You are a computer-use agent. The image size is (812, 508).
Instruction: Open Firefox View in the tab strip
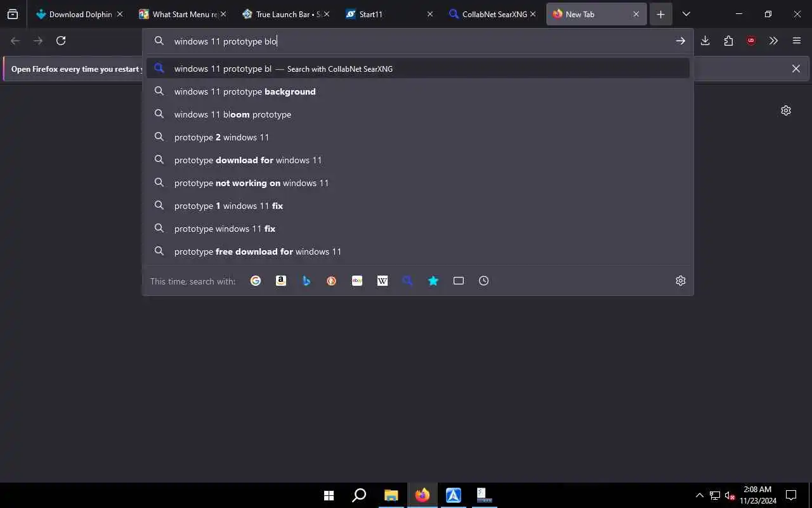tap(13, 14)
